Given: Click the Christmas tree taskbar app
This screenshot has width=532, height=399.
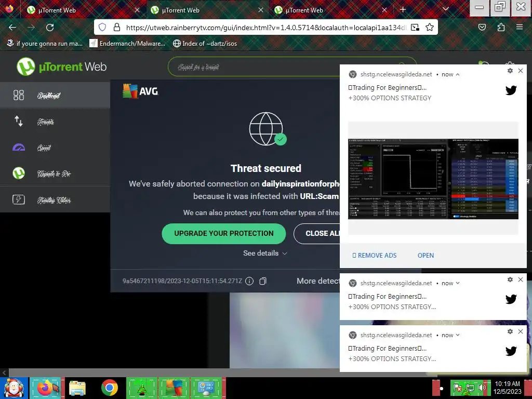Looking at the screenshot, I should tap(142, 388).
